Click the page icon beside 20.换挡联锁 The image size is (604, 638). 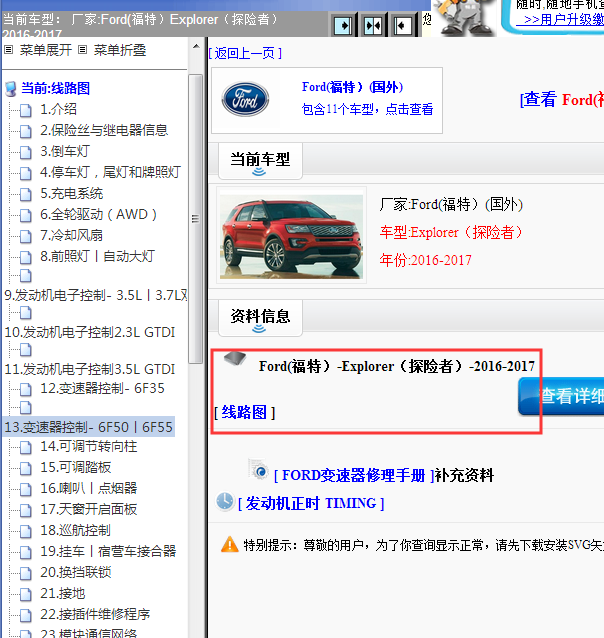[x=25, y=574]
